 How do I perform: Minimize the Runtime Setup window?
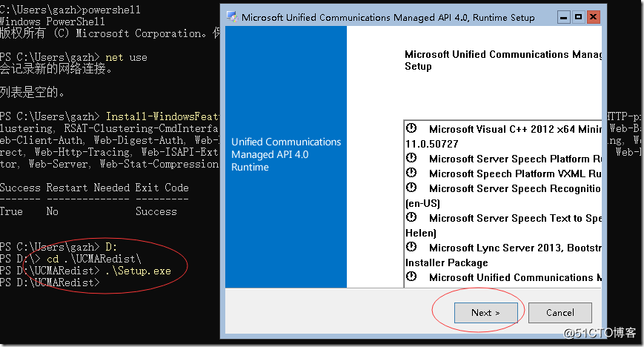click(x=563, y=17)
